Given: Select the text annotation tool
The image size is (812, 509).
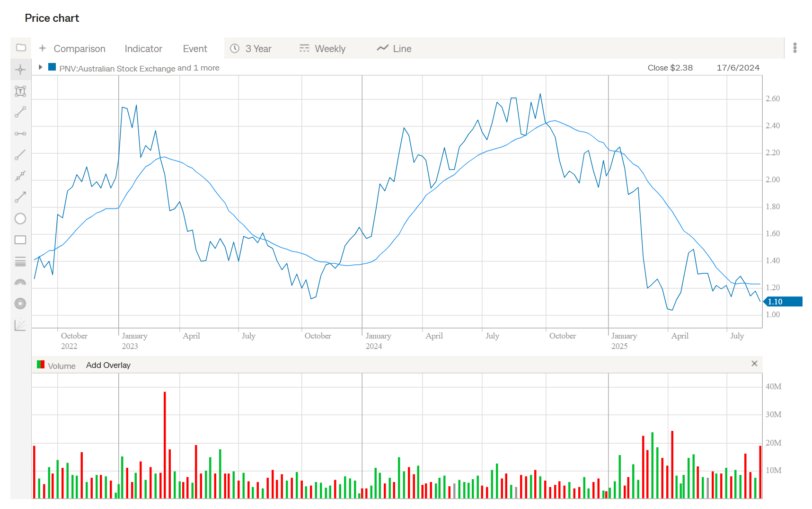Looking at the screenshot, I should coord(20,91).
